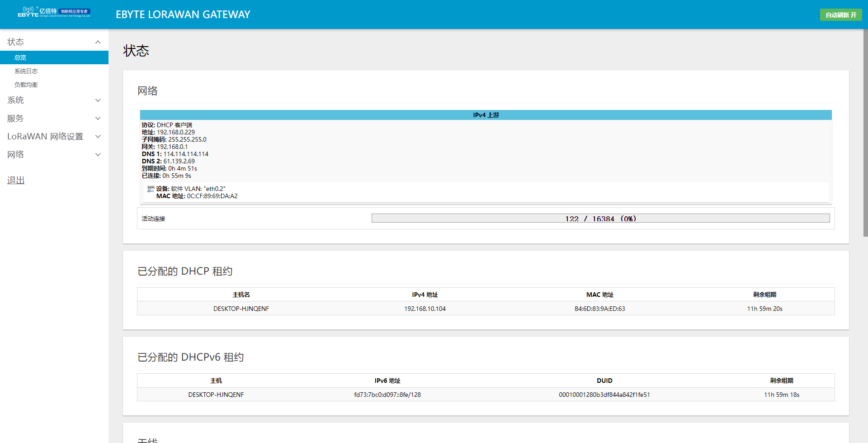The image size is (868, 443).
Task: Toggle the 自动刷新 auto-refresh button
Action: 840,15
